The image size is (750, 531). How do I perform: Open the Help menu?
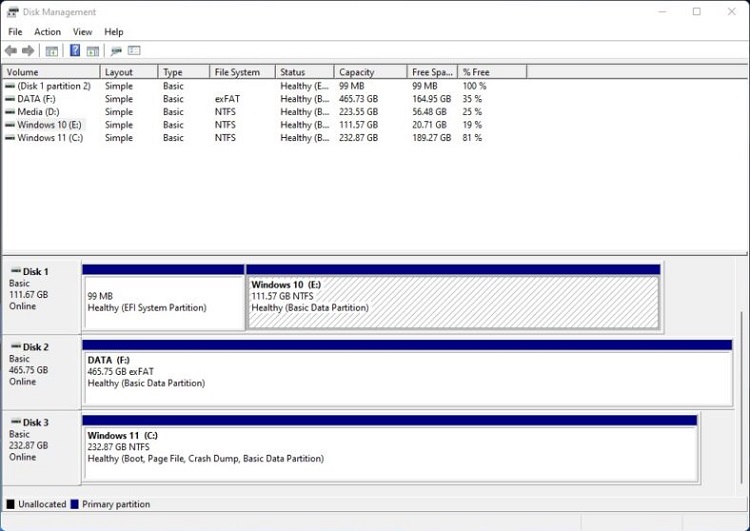pyautogui.click(x=114, y=32)
